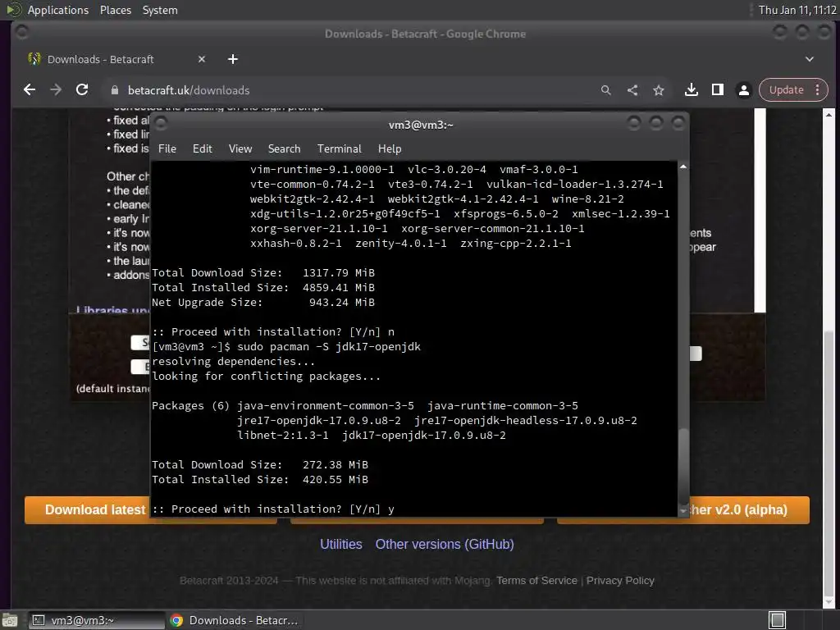The width and height of the screenshot is (840, 630).
Task: Expand the tab search chevron in Chrome
Action: [810, 59]
